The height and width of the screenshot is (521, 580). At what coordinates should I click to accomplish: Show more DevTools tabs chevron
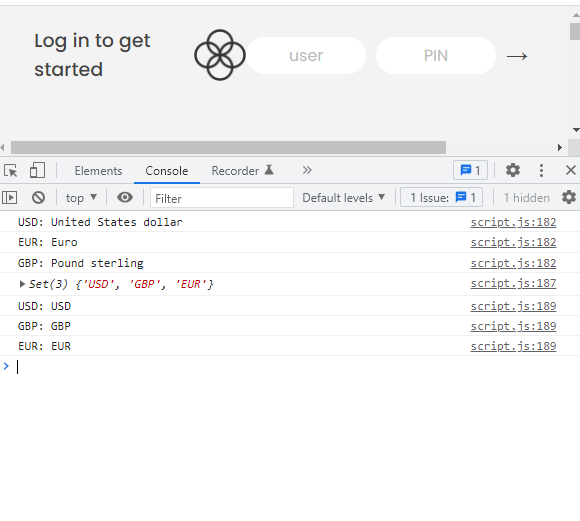point(307,170)
